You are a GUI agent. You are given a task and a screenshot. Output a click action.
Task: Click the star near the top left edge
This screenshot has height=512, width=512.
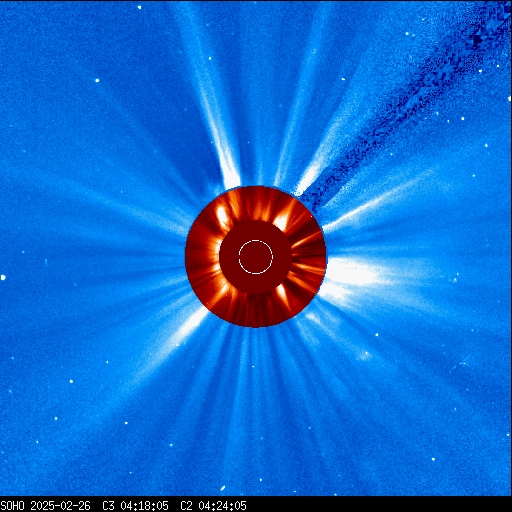pos(139,7)
